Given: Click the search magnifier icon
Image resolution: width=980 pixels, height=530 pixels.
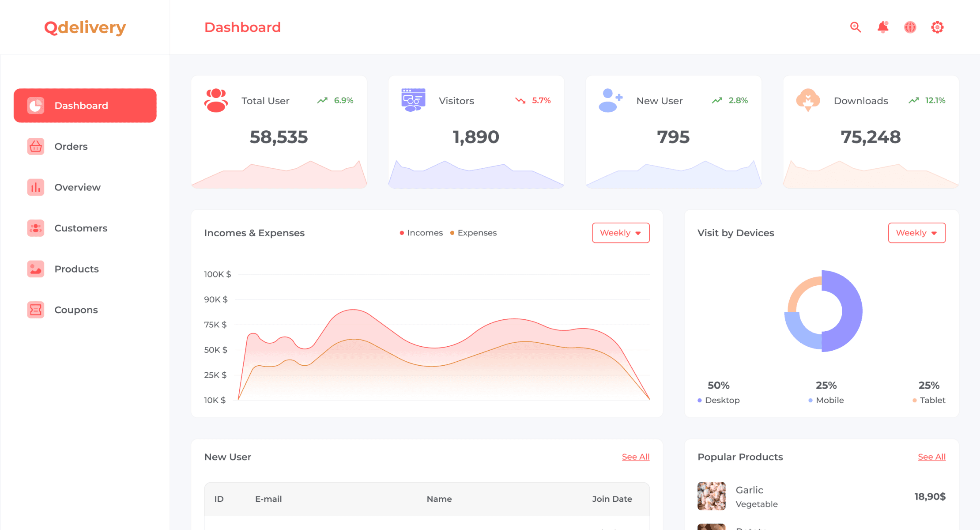Looking at the screenshot, I should pos(856,27).
